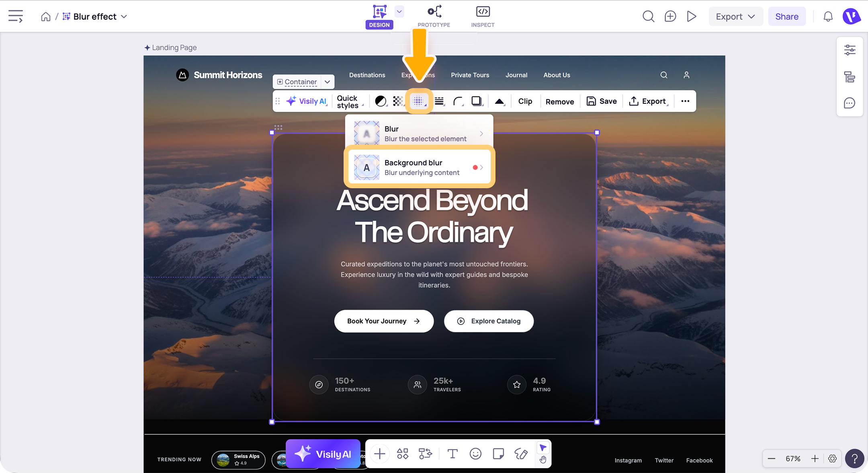This screenshot has height=473, width=868.
Task: Zoom out with the minus button
Action: pyautogui.click(x=772, y=459)
